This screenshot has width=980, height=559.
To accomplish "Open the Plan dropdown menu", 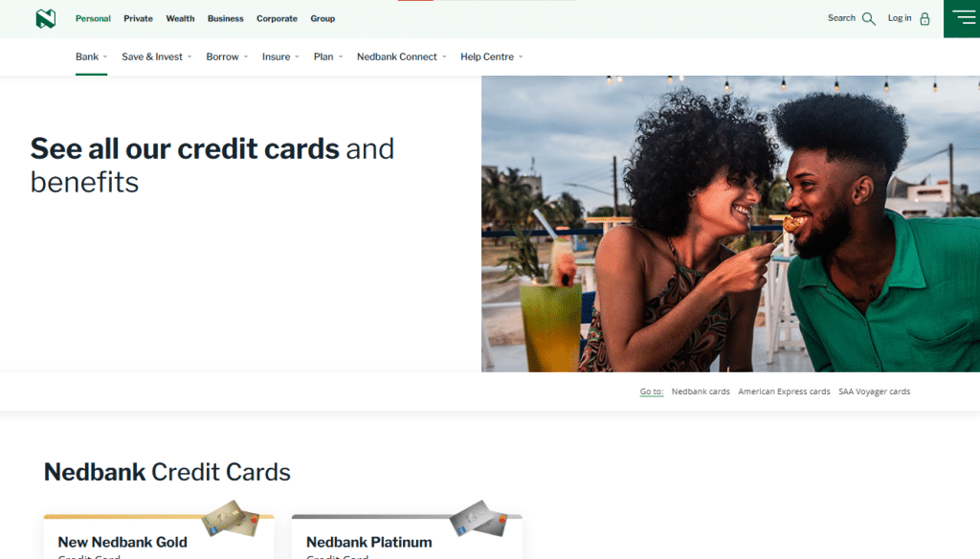I will (328, 56).
